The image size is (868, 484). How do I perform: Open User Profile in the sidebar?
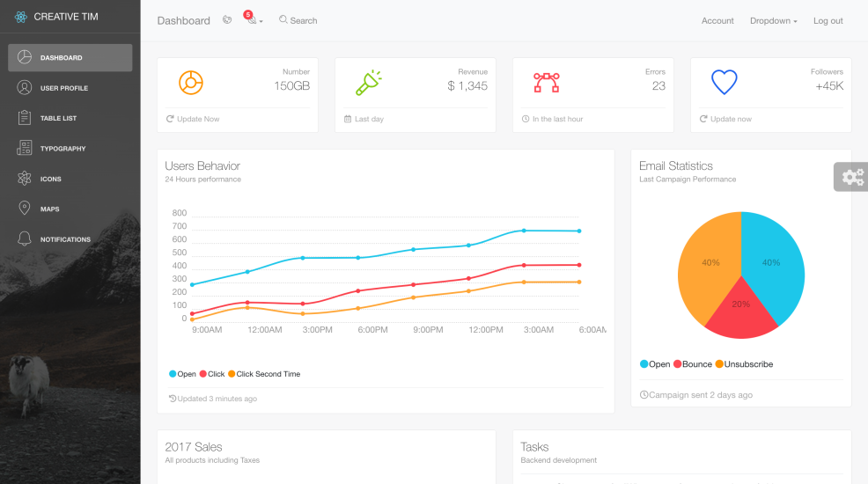[63, 88]
